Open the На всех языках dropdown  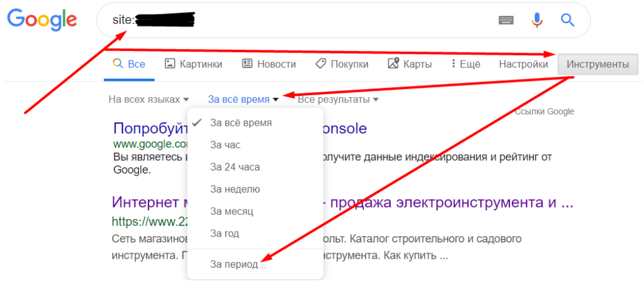[149, 99]
